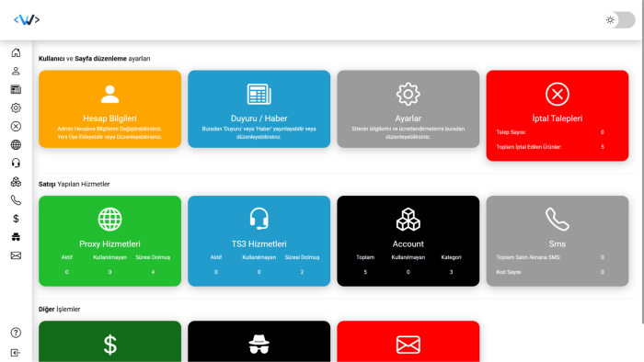Screen dimensions: 644x362
Task: Click the logout icon at the sidebar bottom
Action: (x=16, y=353)
